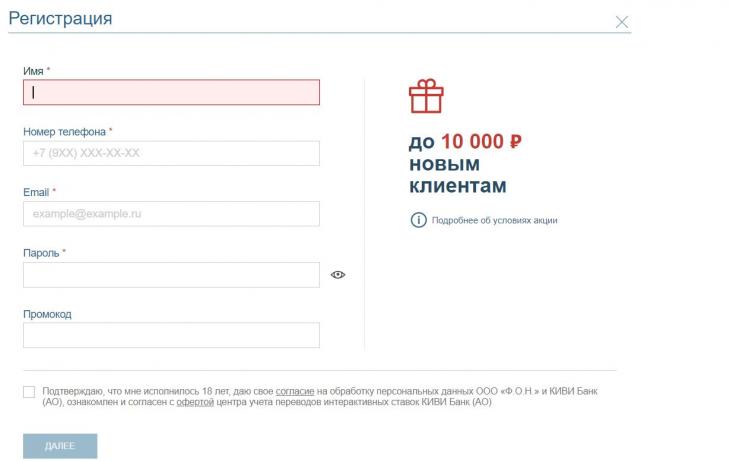Close the Регистрация dialog with the X

click(x=622, y=22)
